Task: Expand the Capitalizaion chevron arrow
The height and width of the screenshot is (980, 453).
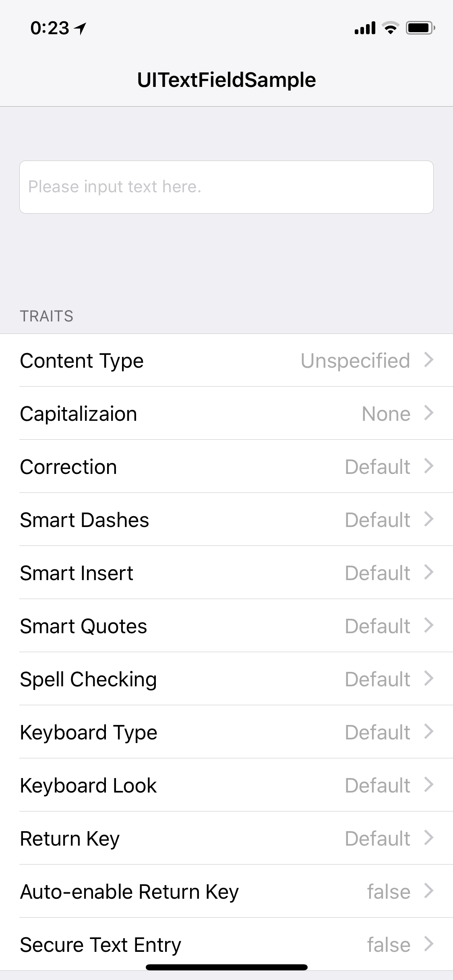Action: 429,413
